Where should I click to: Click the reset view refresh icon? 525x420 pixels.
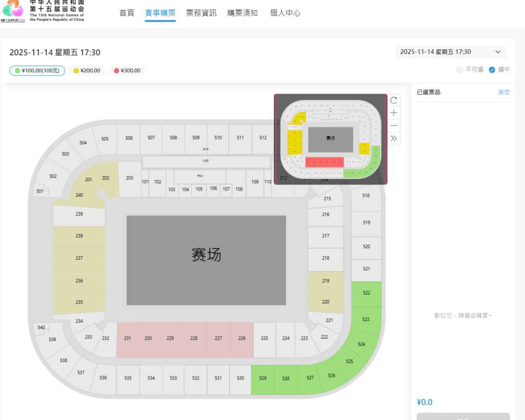click(x=394, y=100)
